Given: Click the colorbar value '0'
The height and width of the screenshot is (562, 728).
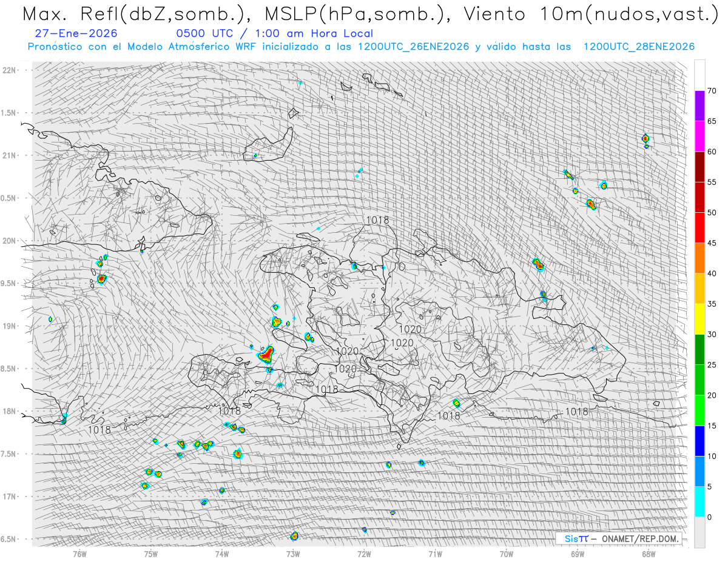Looking at the screenshot, I should [x=709, y=517].
